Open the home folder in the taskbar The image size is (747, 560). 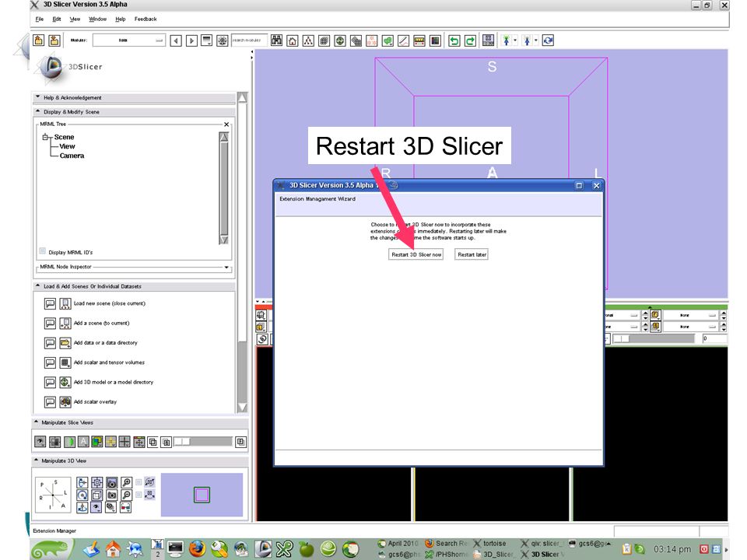[x=113, y=549]
